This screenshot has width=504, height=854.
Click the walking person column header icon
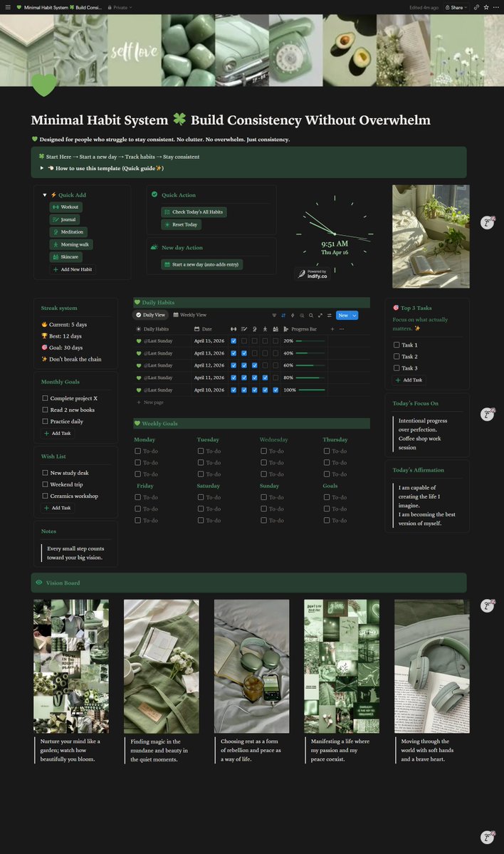pyautogui.click(x=265, y=329)
